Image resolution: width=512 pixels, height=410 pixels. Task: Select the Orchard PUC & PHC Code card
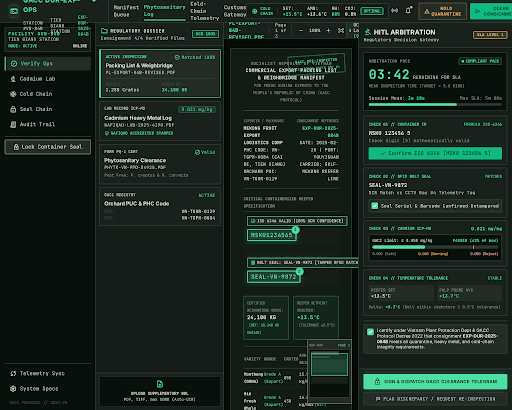tap(160, 207)
